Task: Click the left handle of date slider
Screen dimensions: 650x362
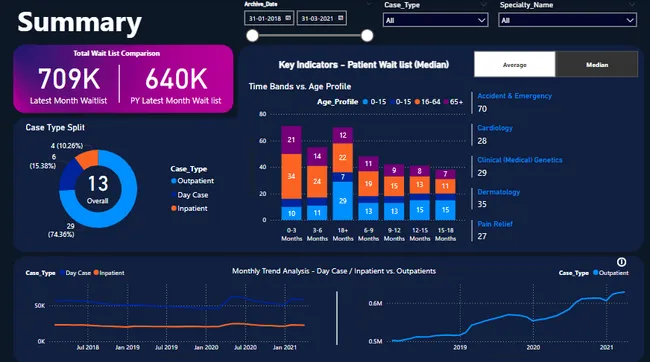Action: click(252, 36)
